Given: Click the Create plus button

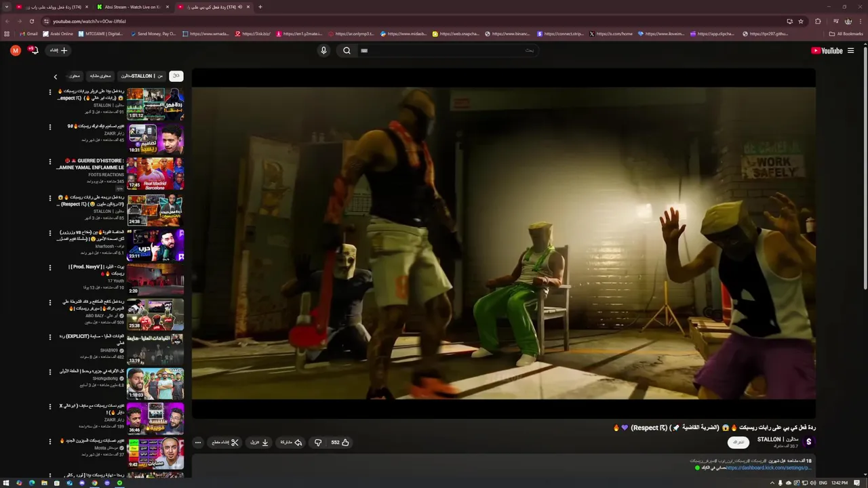Looking at the screenshot, I should click(x=59, y=50).
